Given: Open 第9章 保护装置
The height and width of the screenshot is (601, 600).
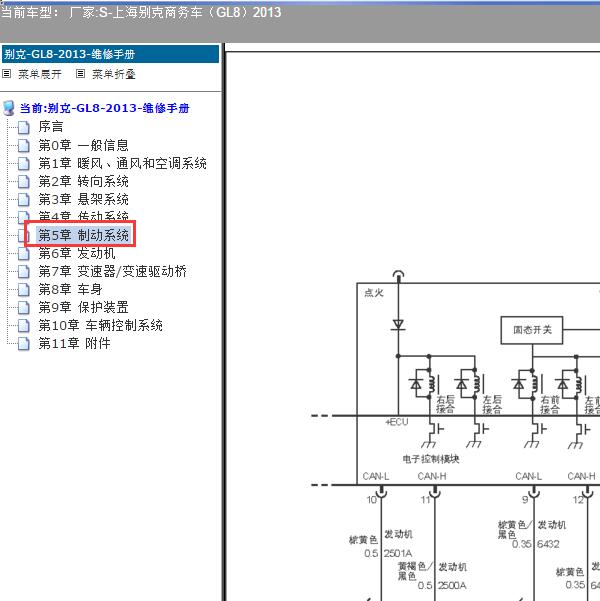Looking at the screenshot, I should [x=84, y=307].
